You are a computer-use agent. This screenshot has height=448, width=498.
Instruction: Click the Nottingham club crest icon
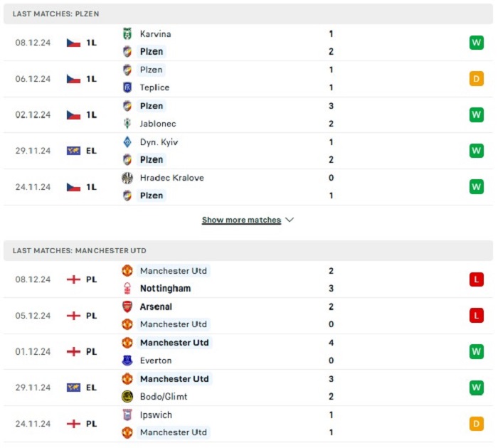(x=127, y=288)
